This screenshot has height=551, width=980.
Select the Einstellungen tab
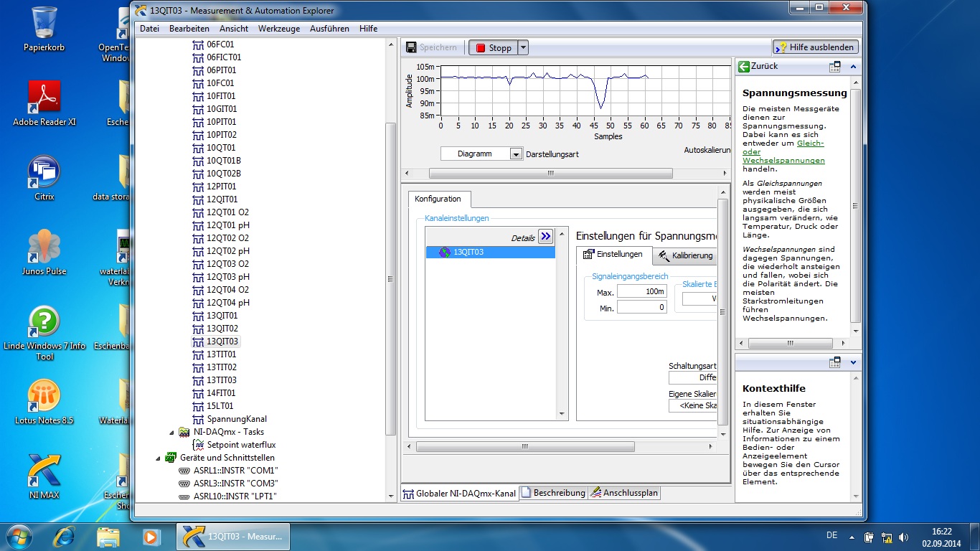[x=613, y=255]
